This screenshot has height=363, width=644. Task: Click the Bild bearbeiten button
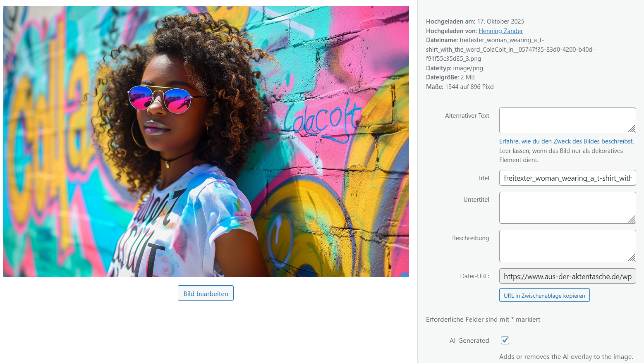[x=206, y=293]
